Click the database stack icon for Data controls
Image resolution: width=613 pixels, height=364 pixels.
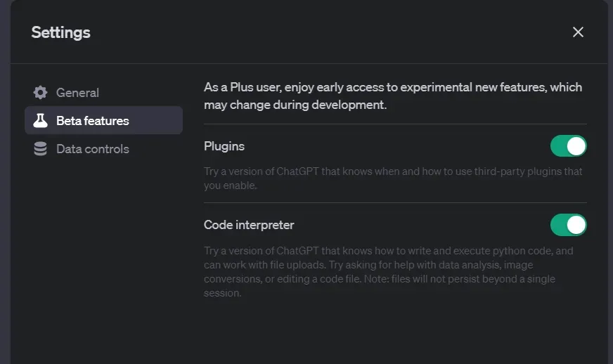[41, 149]
